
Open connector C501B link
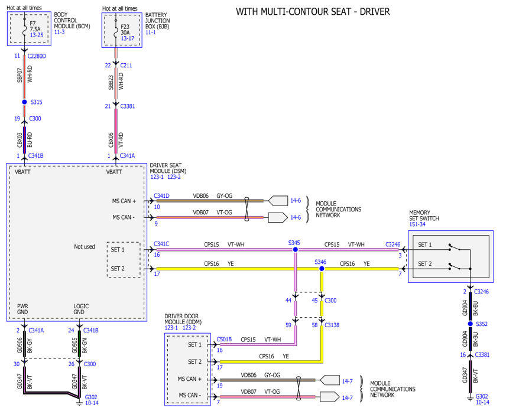coord(224,340)
